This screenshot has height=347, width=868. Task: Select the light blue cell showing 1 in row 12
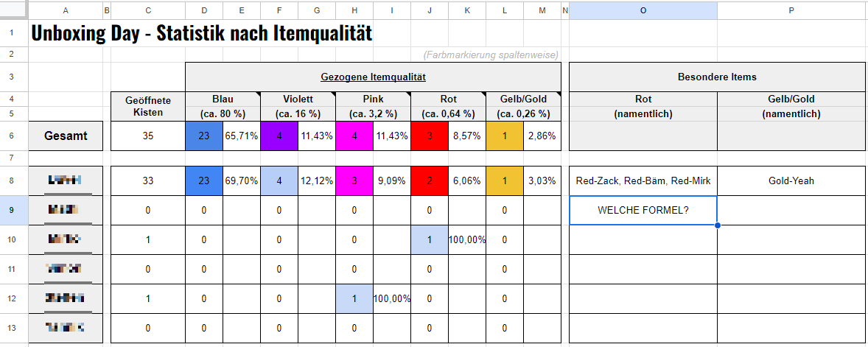354,299
